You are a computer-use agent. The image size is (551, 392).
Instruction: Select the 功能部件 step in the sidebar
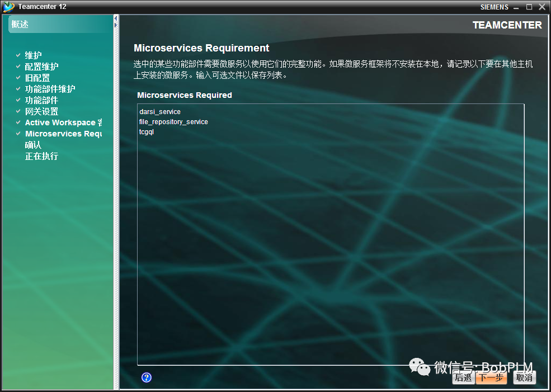(x=41, y=100)
